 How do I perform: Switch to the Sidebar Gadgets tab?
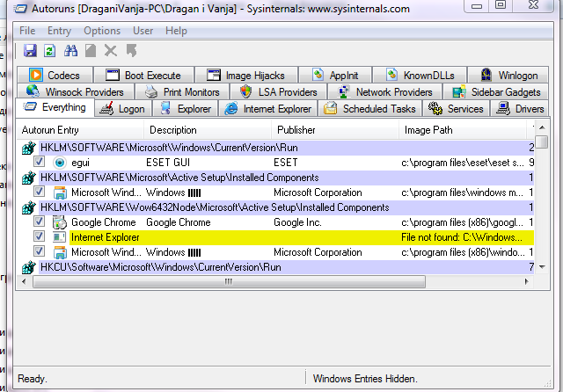coord(496,91)
